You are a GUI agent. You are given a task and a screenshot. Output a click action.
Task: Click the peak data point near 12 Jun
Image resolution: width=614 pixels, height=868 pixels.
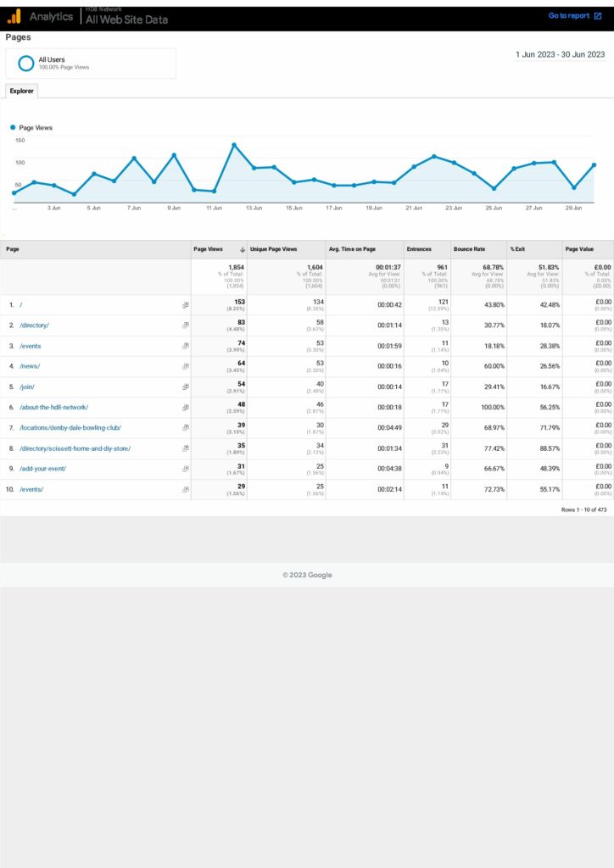point(233,145)
